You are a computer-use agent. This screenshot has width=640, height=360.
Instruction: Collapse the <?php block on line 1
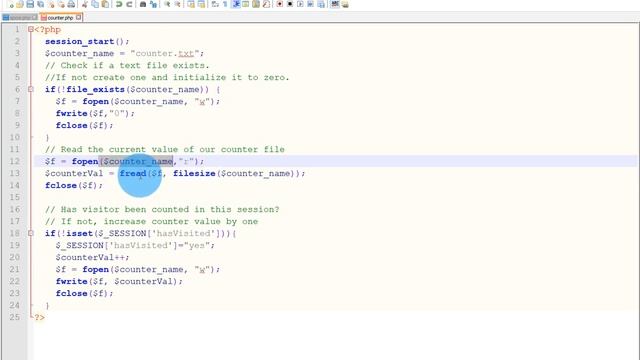tap(31, 29)
